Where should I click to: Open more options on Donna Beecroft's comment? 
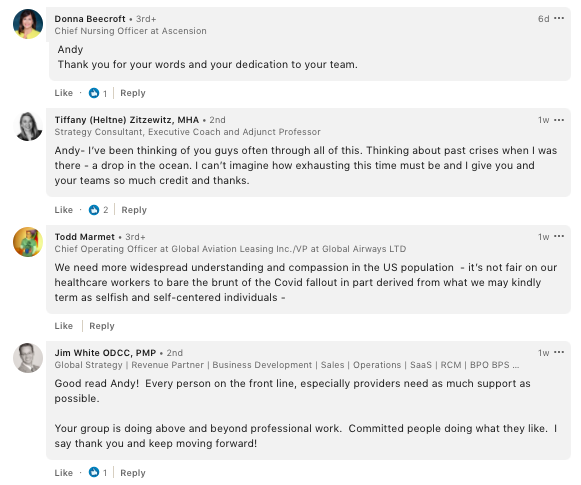tap(559, 18)
